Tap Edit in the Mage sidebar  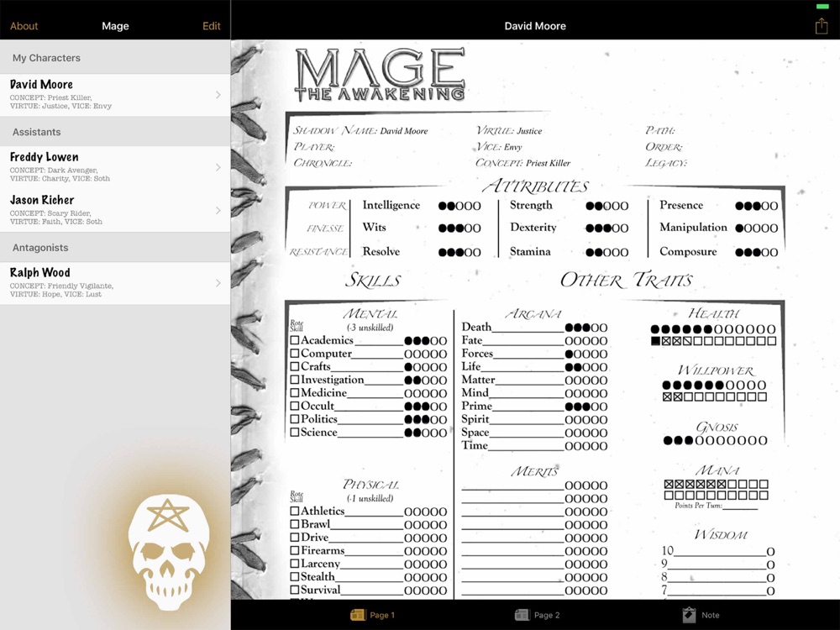[x=211, y=26]
